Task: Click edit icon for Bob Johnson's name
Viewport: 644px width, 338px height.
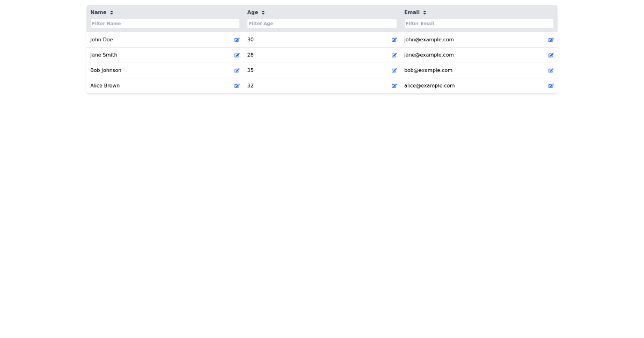Action: pos(237,70)
